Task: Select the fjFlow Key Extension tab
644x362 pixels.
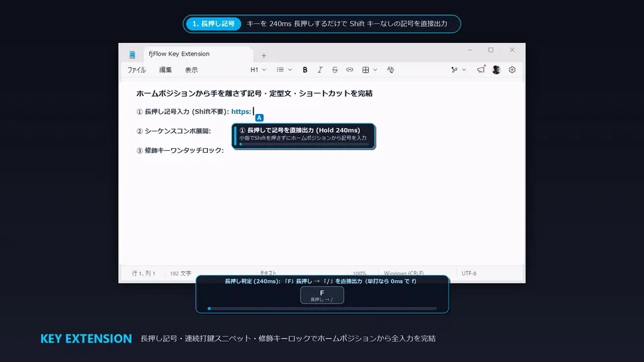Action: coord(198,54)
